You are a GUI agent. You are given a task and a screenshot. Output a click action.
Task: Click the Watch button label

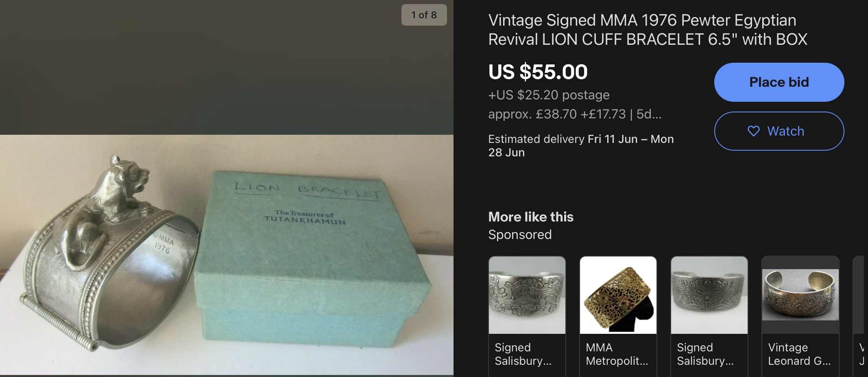tap(785, 131)
